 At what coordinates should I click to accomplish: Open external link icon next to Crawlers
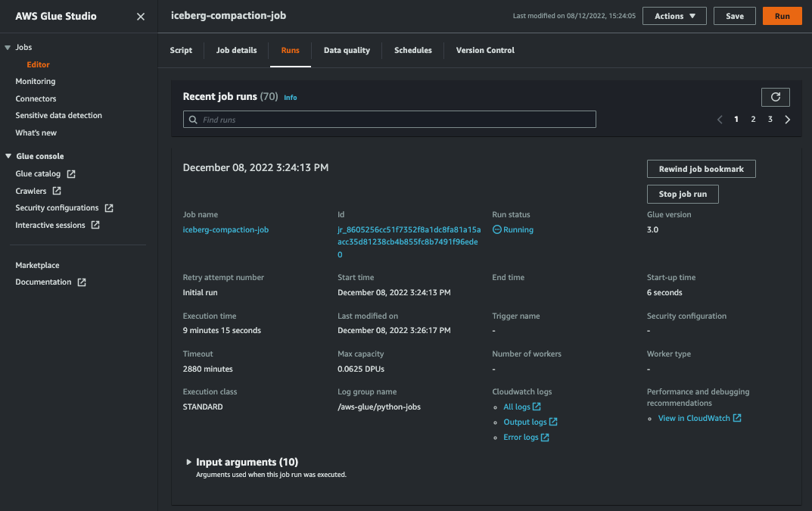tap(57, 191)
